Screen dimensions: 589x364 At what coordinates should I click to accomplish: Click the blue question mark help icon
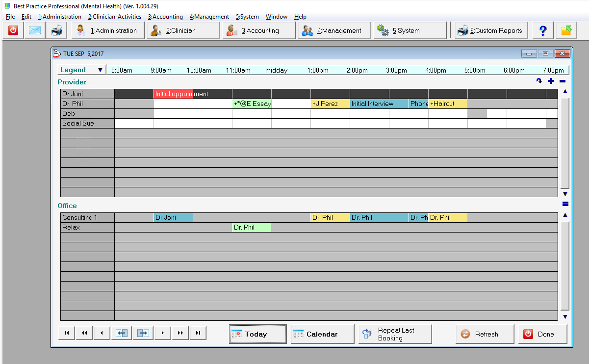(542, 30)
